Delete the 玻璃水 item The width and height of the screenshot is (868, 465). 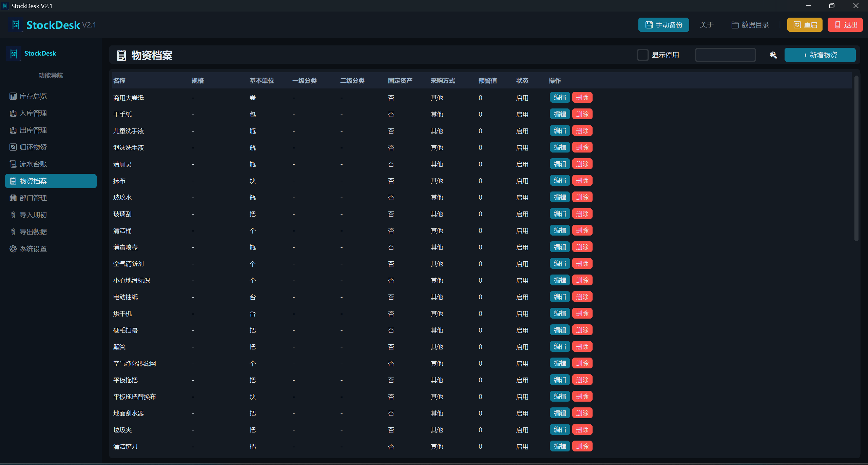tap(582, 197)
